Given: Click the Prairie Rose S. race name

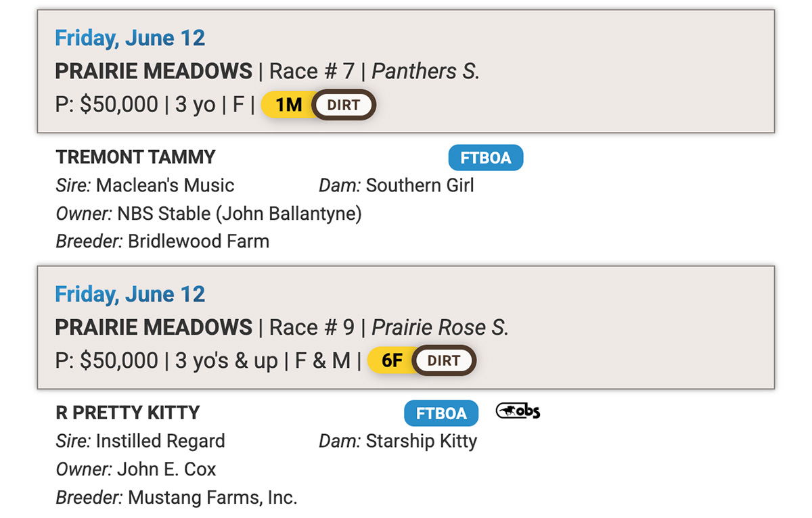Looking at the screenshot, I should pyautogui.click(x=440, y=327).
